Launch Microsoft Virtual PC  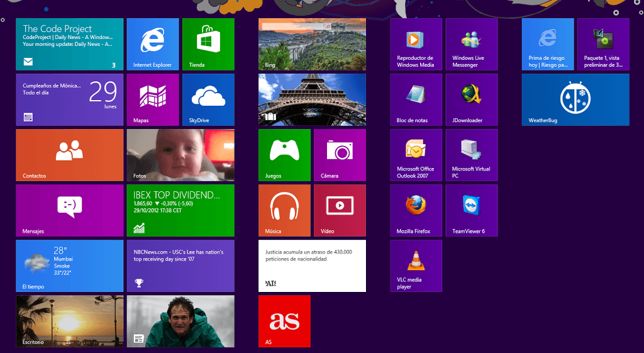pos(472,155)
